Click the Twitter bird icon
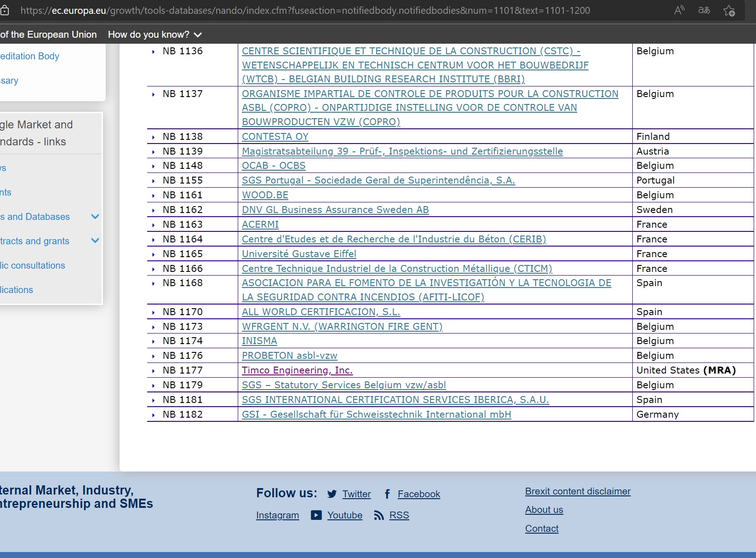The height and width of the screenshot is (558, 756). tap(332, 494)
